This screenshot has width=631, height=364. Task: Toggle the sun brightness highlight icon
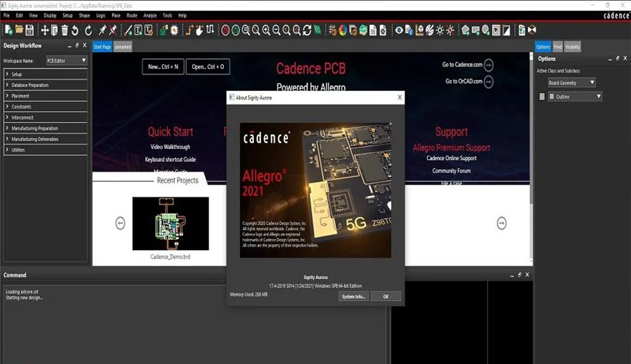[x=440, y=30]
